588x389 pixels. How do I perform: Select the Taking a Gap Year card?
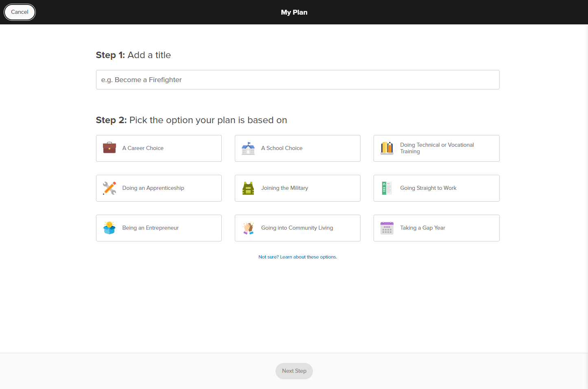click(437, 228)
